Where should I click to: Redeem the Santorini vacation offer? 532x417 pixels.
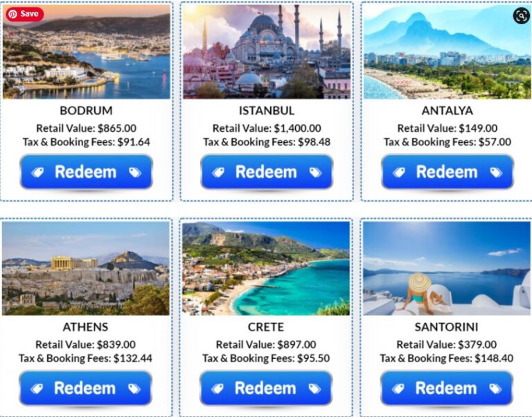tap(447, 388)
